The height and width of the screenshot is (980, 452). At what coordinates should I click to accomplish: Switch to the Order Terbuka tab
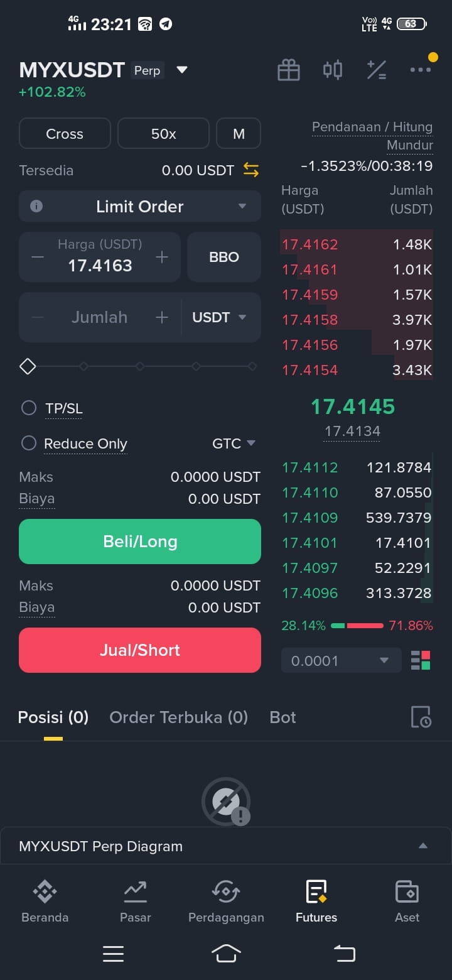coord(178,717)
